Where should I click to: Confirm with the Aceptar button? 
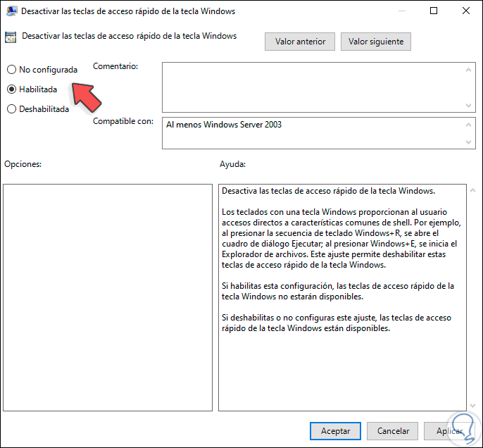click(x=335, y=431)
